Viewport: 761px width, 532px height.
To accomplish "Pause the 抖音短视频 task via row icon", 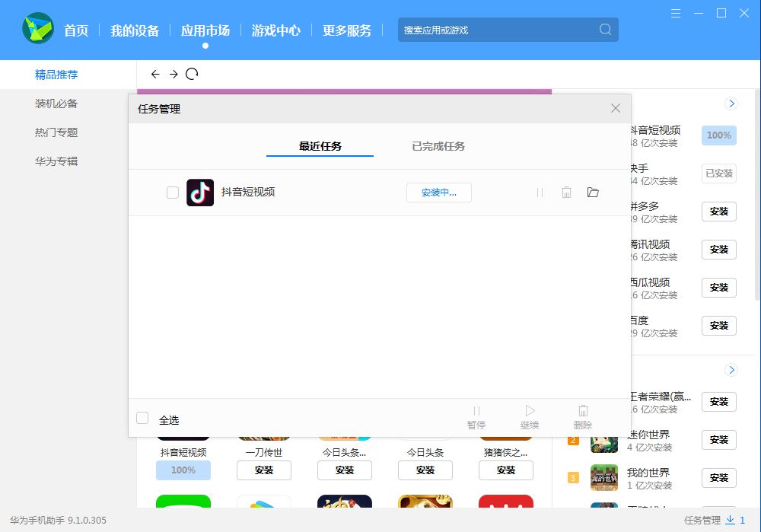I will (540, 193).
